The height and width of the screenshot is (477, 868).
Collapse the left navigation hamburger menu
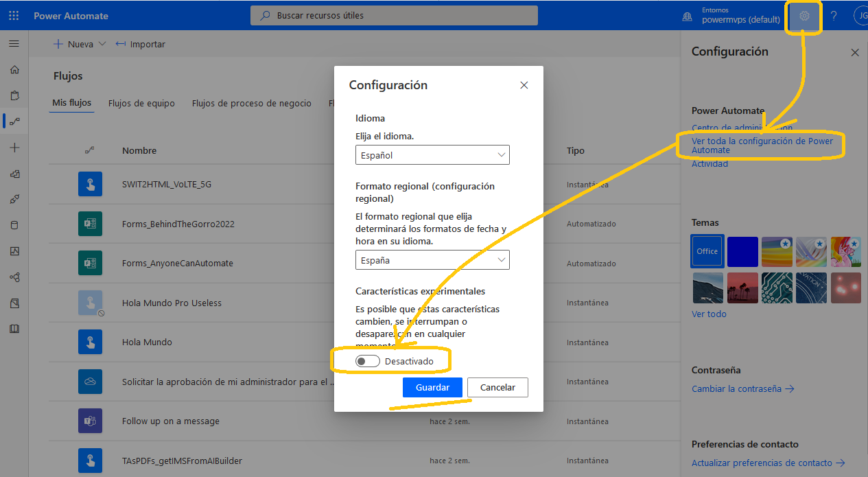coord(14,44)
